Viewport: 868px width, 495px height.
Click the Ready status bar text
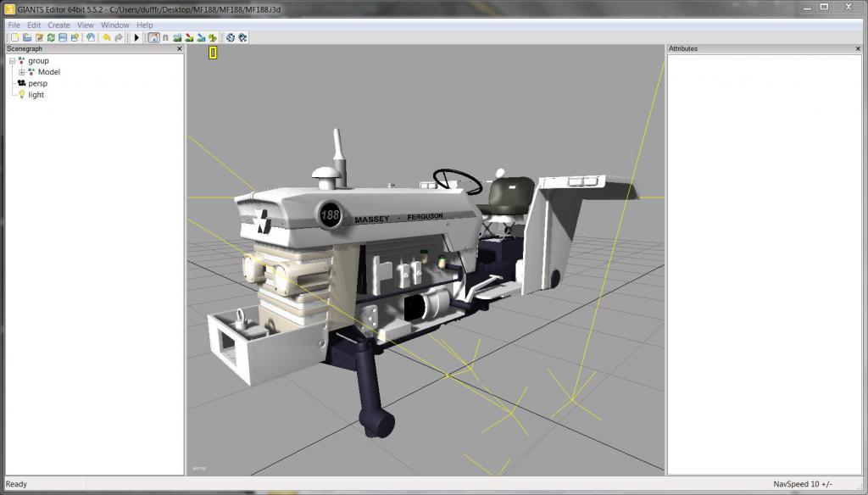[x=16, y=484]
